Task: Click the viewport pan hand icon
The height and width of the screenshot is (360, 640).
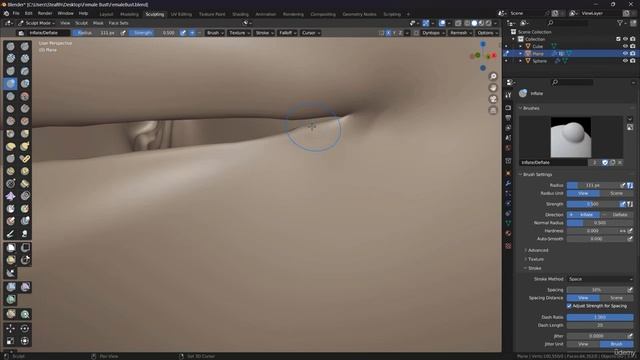Action: 493,88
